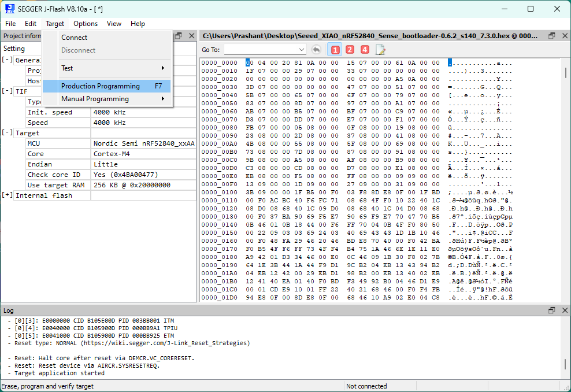Click the Speed 4000 kHz value
This screenshot has height=392, width=571.
(109, 123)
